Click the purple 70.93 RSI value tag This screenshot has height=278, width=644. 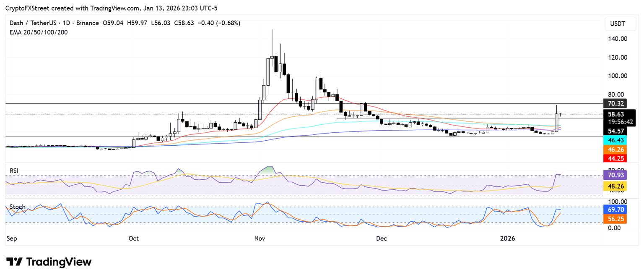point(615,175)
